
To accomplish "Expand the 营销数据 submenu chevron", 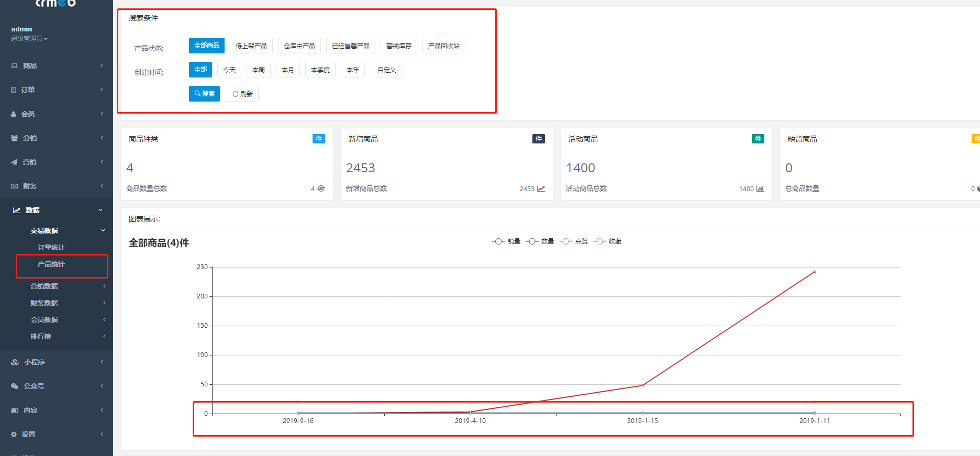I will click(x=104, y=286).
